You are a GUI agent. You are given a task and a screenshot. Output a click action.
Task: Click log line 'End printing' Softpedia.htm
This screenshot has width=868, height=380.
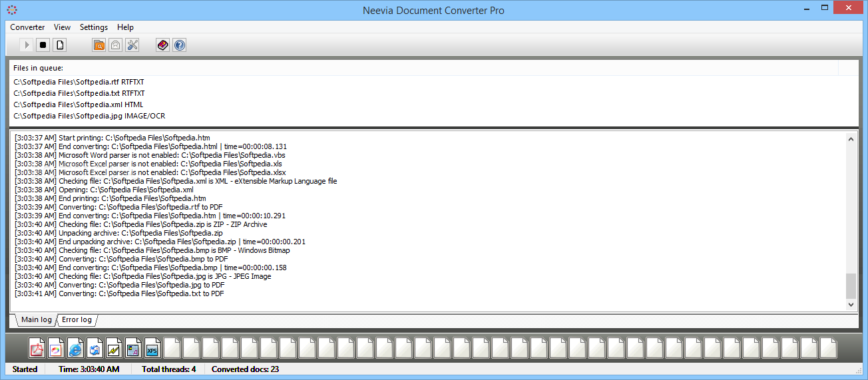pos(110,198)
